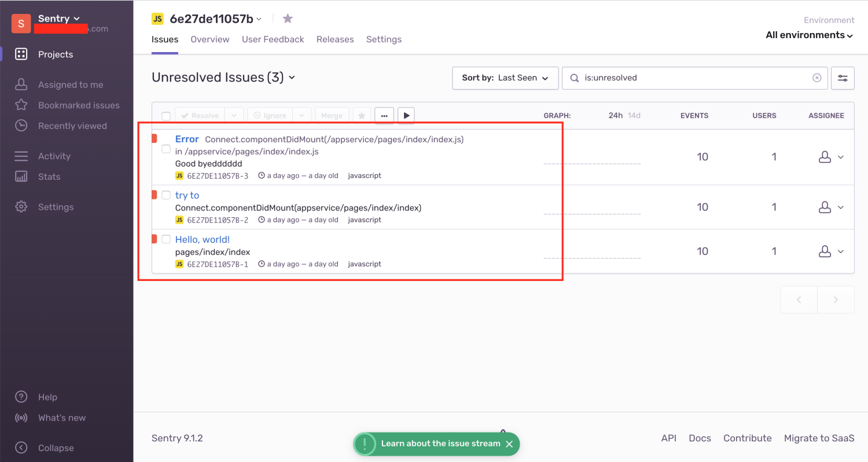Screen dimensions: 868x462
Task: Open the more actions ellipsis button
Action: [x=384, y=116]
